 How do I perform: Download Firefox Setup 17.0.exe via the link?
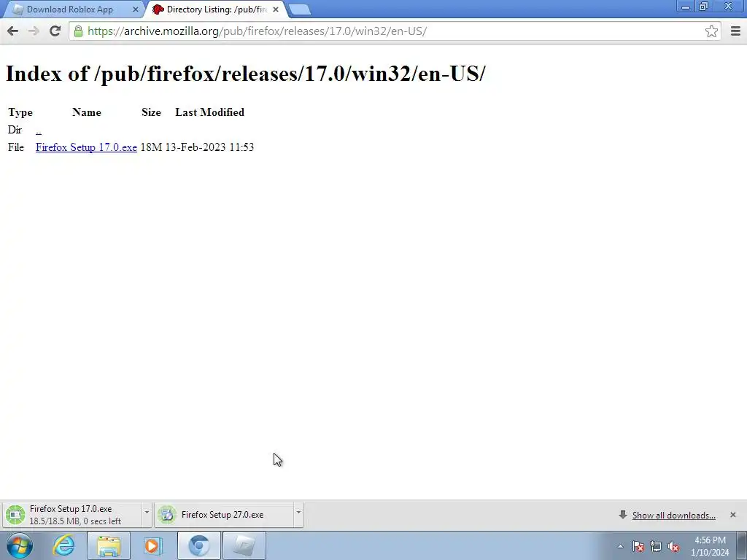tap(86, 147)
